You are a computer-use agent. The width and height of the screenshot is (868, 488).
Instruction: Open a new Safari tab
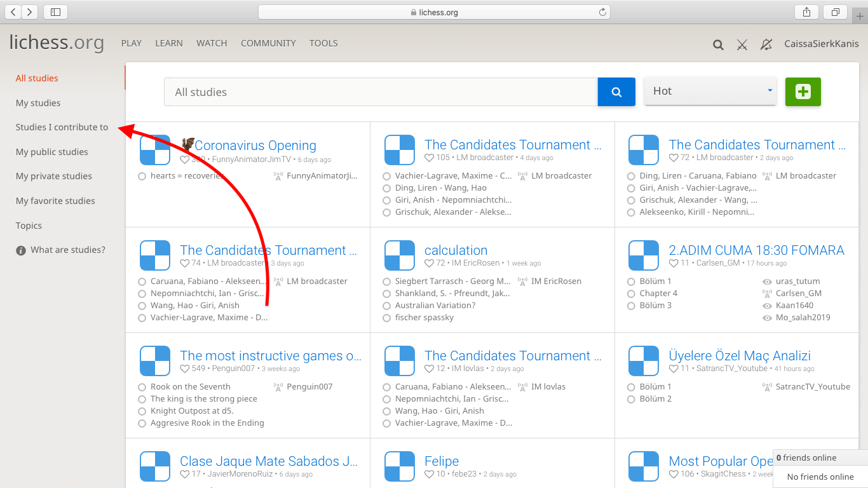[860, 16]
